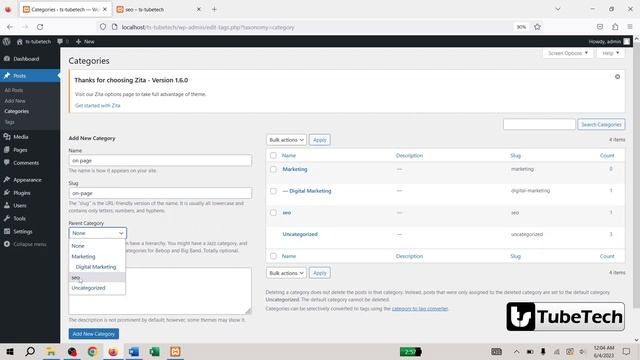This screenshot has width=640, height=360.
Task: Click the New content plus button
Action: [x=85, y=41]
